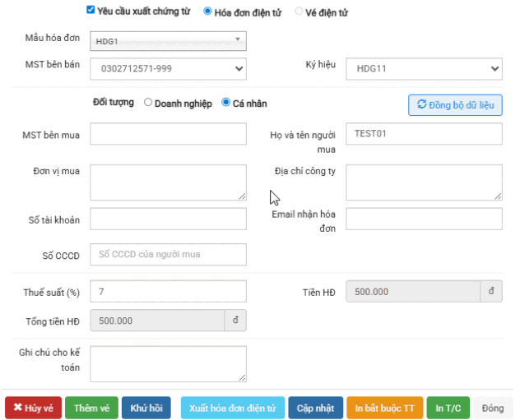Open the Ký hiệu HDG11 dropdown

click(423, 69)
